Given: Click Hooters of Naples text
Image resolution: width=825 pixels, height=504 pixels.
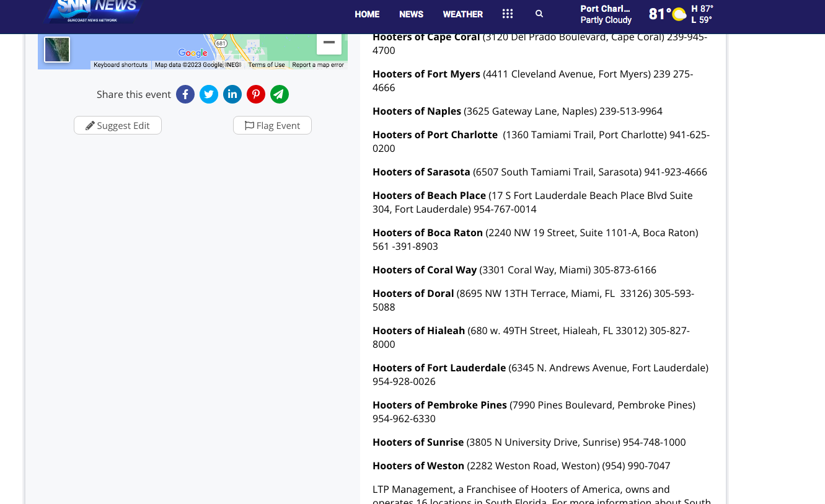Looking at the screenshot, I should click(x=417, y=111).
